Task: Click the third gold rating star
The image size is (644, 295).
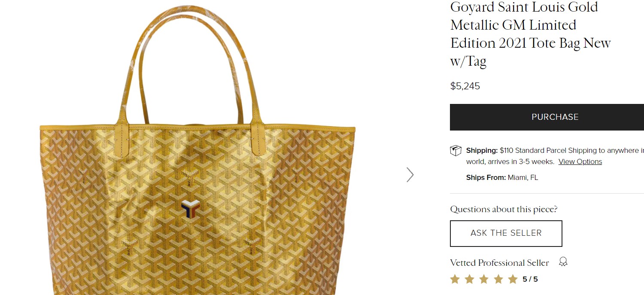Action: click(x=484, y=280)
